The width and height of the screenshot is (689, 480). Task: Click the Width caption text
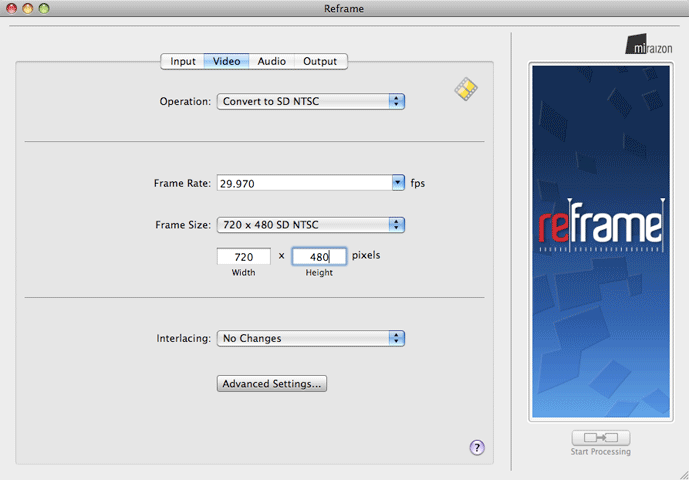point(243,273)
